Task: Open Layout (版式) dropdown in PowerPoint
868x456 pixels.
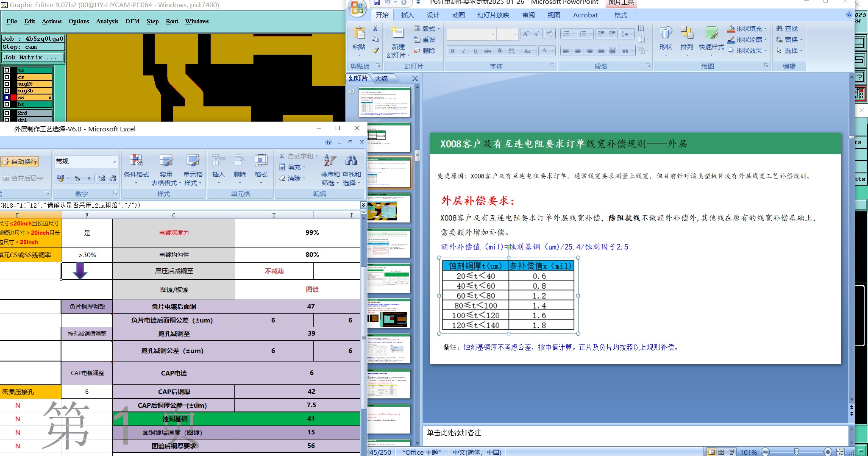Action: [x=427, y=28]
